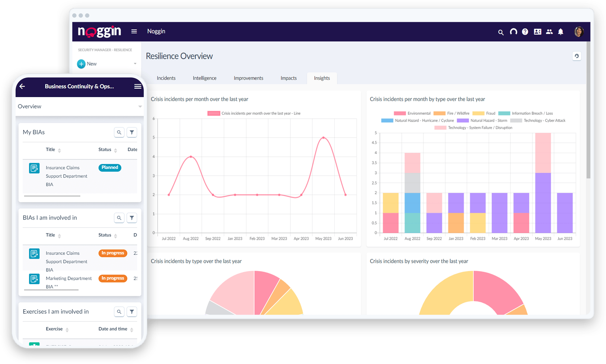The width and height of the screenshot is (606, 364).
Task: Click the hamburger menu beside the Noggin logo
Action: [x=134, y=31]
